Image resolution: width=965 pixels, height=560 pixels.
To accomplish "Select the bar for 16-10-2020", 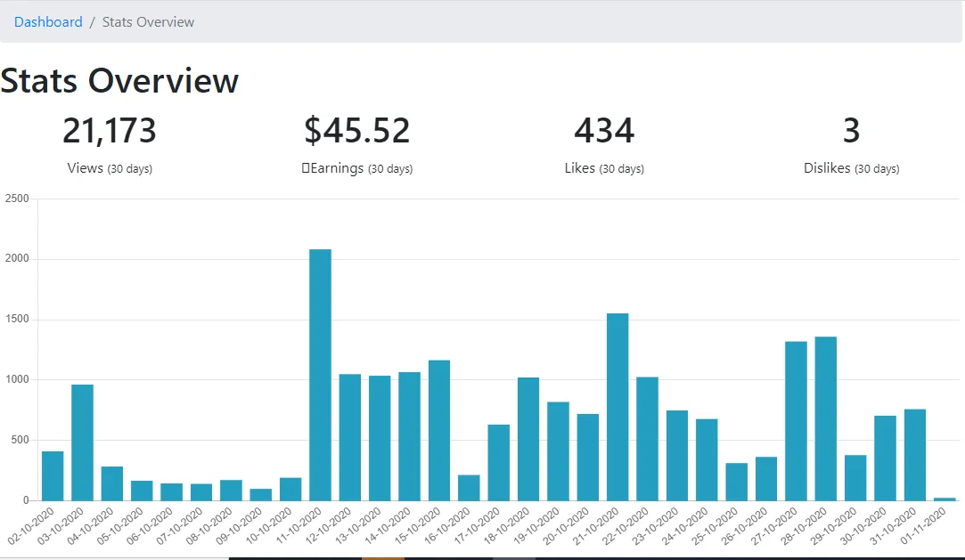I will [469, 488].
